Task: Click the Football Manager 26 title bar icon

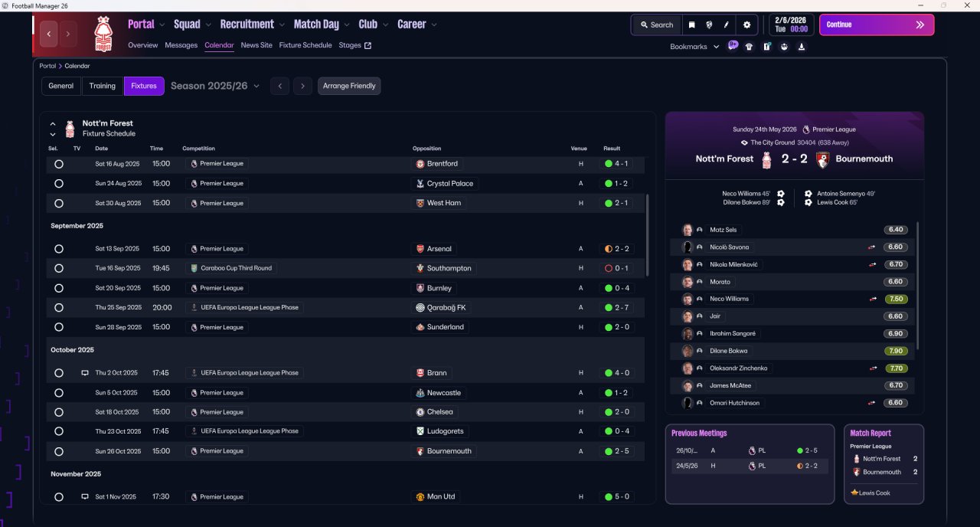Action: (6, 5)
